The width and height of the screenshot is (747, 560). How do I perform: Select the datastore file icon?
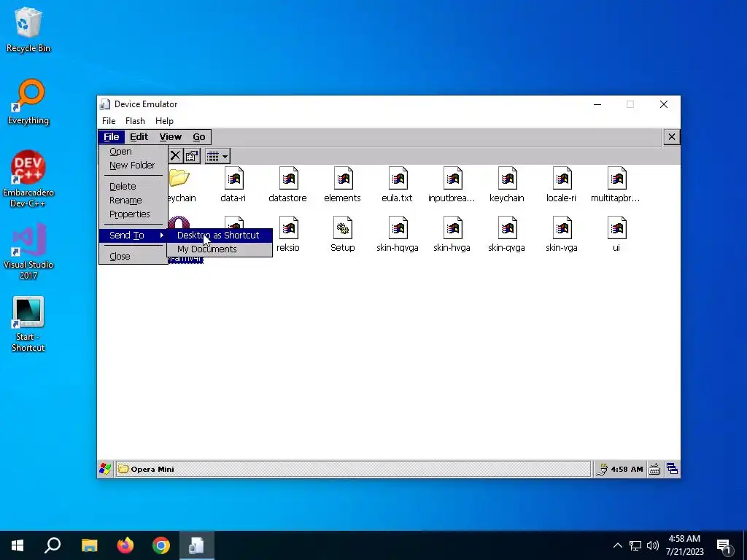click(288, 179)
